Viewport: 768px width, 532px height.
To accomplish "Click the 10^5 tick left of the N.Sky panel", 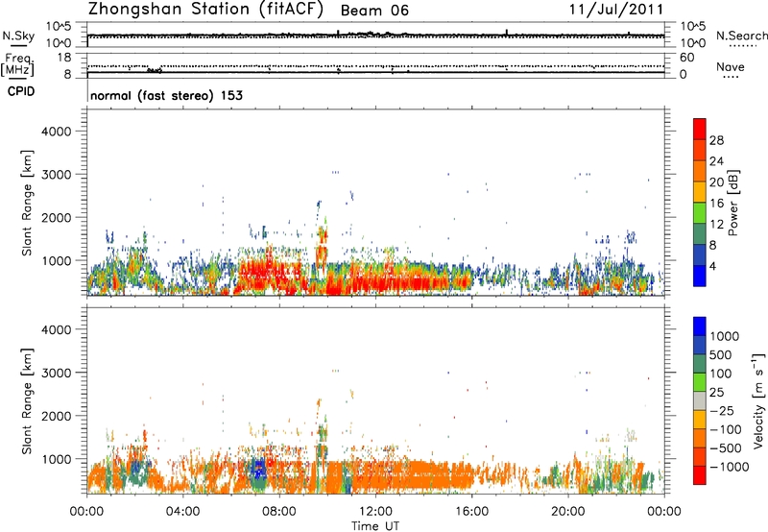I will click(59, 27).
